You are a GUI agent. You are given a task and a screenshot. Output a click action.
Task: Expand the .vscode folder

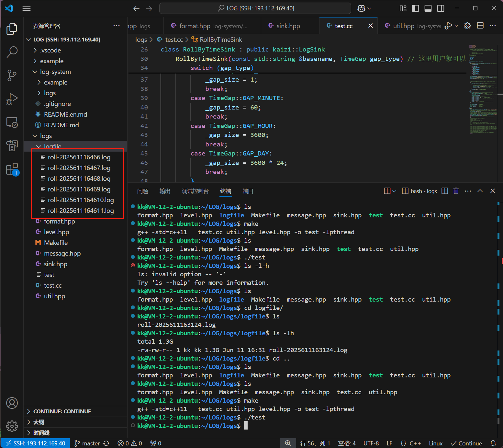(x=75, y=50)
